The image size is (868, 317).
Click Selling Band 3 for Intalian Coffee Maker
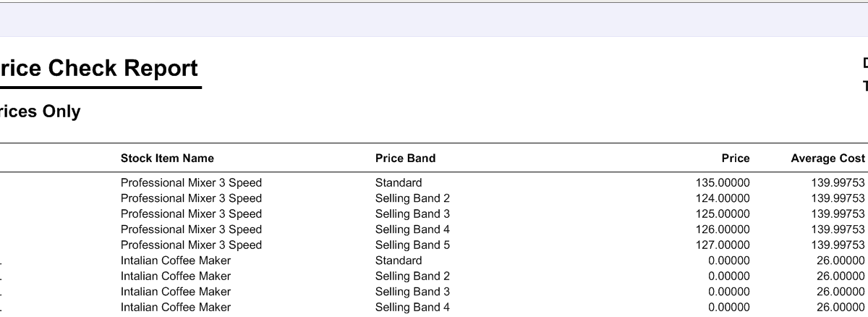point(412,292)
